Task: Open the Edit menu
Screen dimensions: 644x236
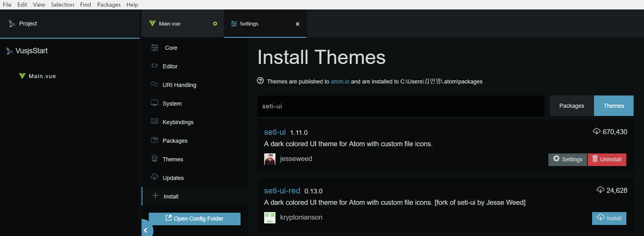Action: click(22, 5)
